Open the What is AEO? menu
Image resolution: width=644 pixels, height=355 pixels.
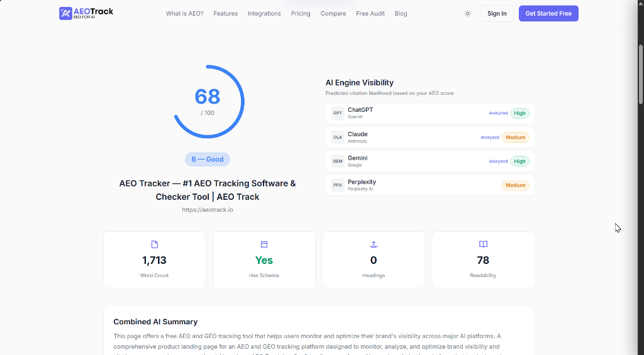pyautogui.click(x=184, y=14)
